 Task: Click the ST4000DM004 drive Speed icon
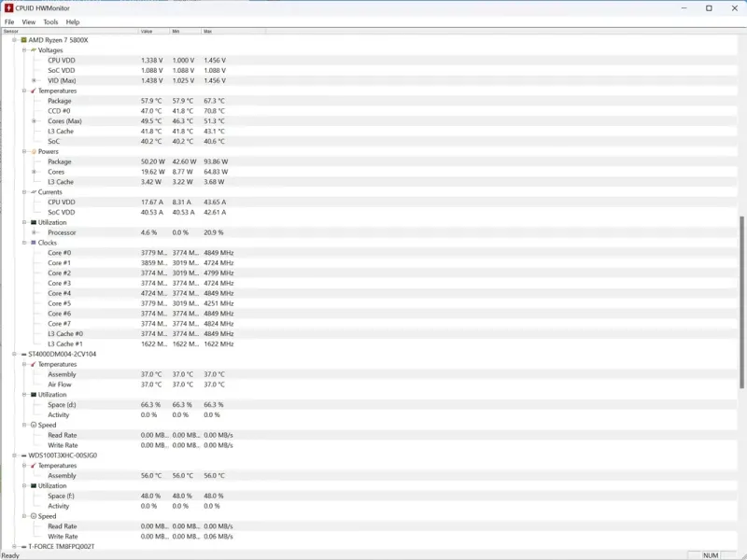(x=34, y=425)
